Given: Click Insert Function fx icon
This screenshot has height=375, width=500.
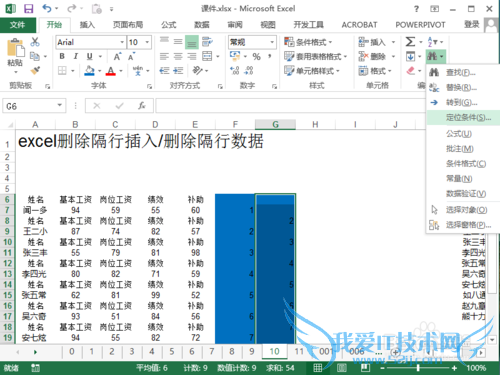Looking at the screenshot, I should [x=142, y=106].
